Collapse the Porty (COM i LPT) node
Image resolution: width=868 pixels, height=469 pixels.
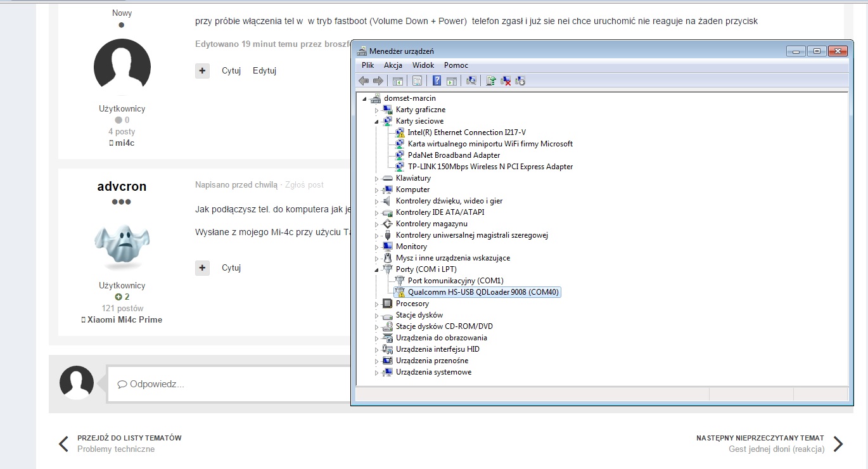click(376, 269)
